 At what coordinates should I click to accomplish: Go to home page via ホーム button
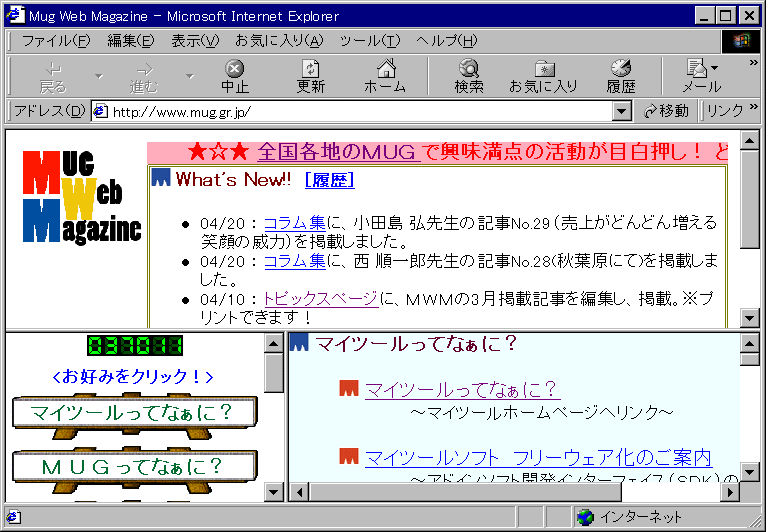[385, 77]
